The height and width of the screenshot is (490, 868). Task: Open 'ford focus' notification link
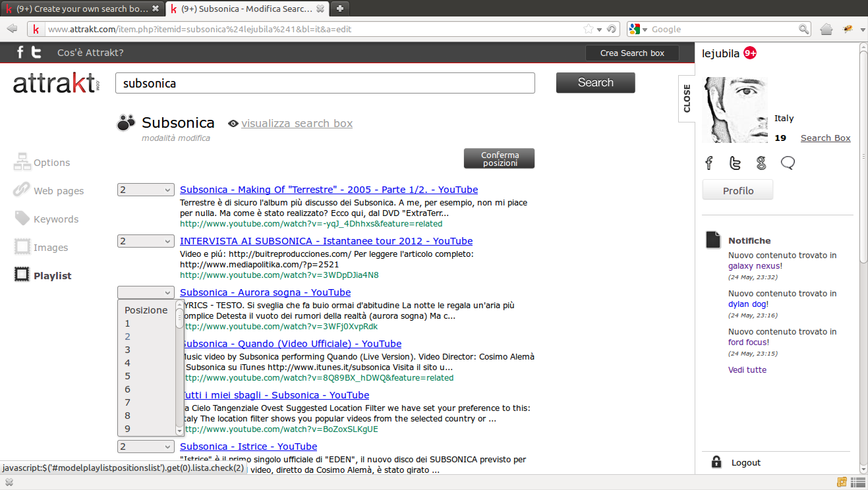(x=747, y=342)
